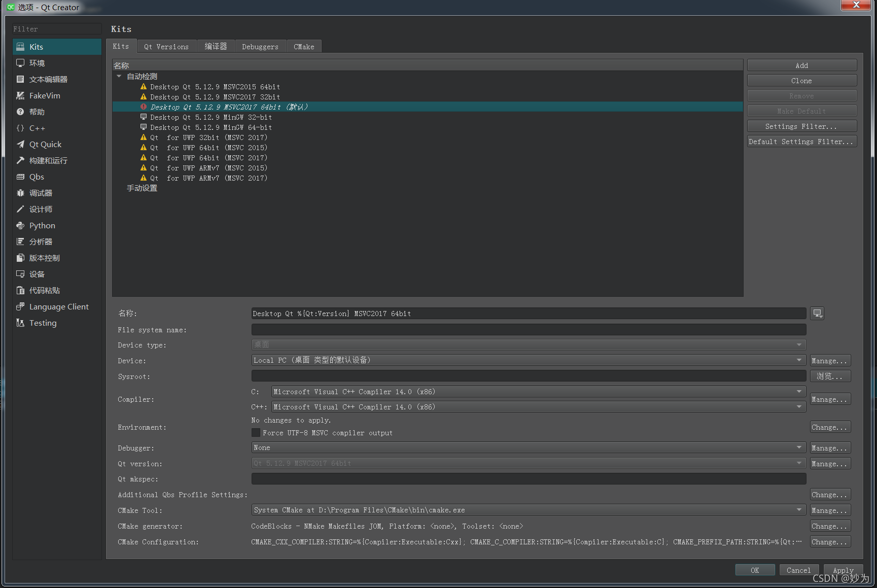Open the C compiler dropdown

point(539,392)
